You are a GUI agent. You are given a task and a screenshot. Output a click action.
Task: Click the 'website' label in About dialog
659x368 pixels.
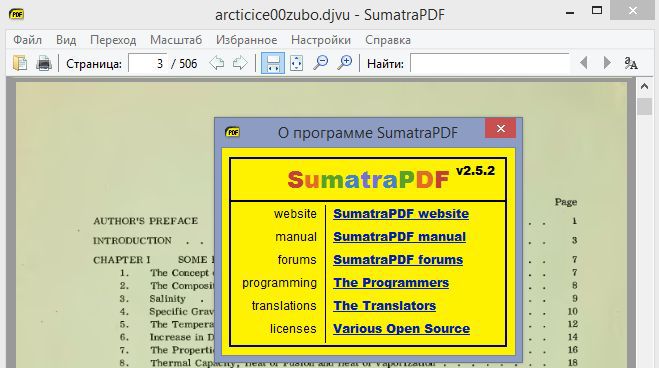[x=295, y=214]
